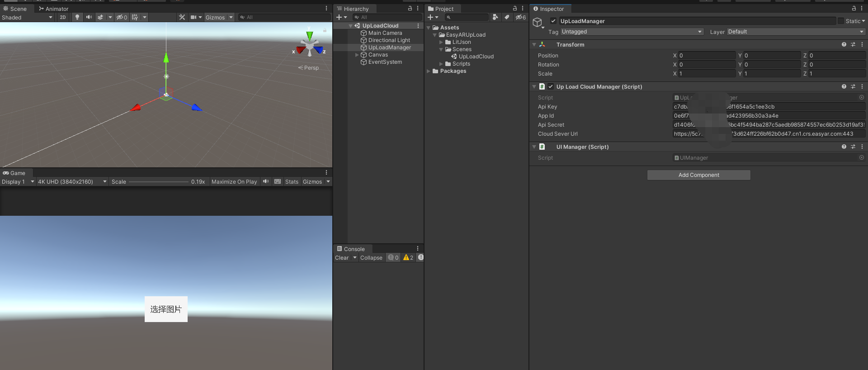This screenshot has height=370, width=868.
Task: Open the Tag Untagged dropdown
Action: (632, 32)
